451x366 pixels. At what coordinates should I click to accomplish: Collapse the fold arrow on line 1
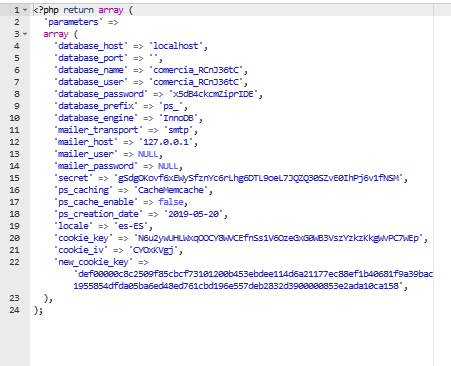(25, 10)
